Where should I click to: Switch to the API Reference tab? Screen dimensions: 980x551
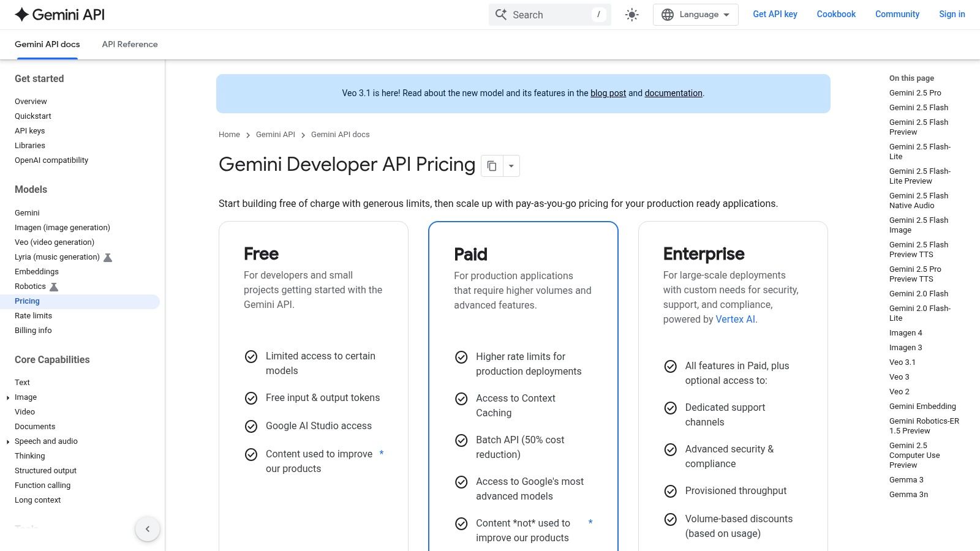(x=129, y=44)
